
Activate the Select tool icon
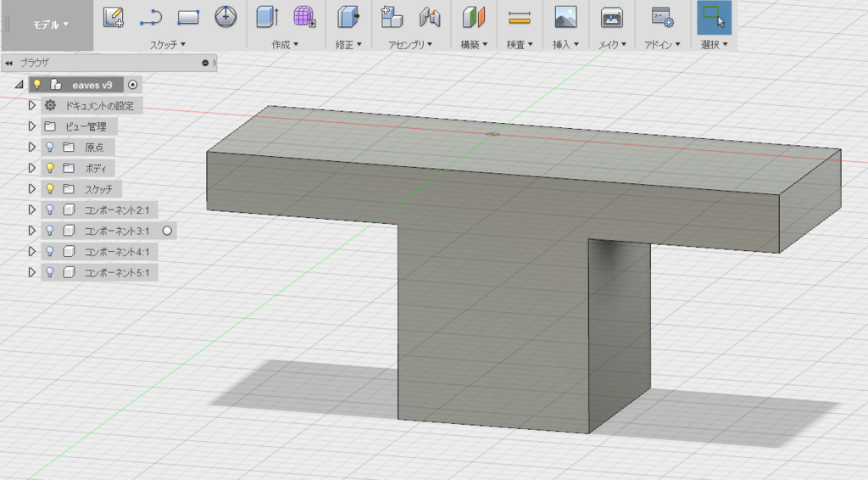(x=714, y=17)
